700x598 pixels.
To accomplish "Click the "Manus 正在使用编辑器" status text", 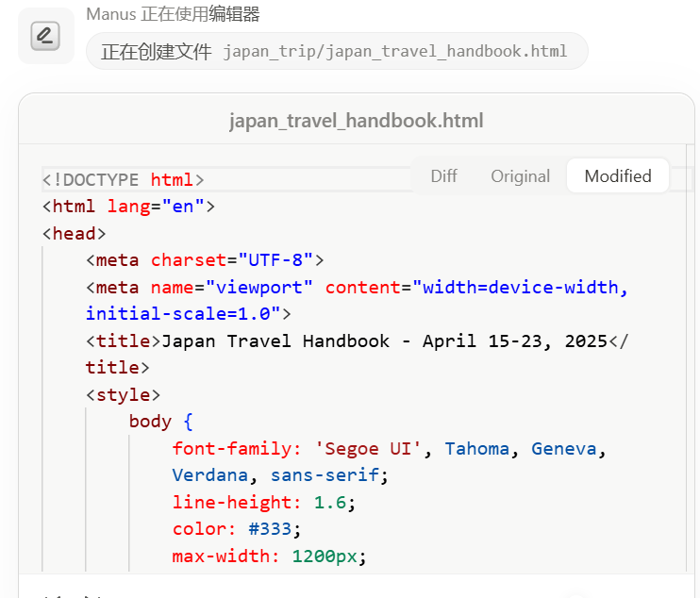I will [x=173, y=14].
